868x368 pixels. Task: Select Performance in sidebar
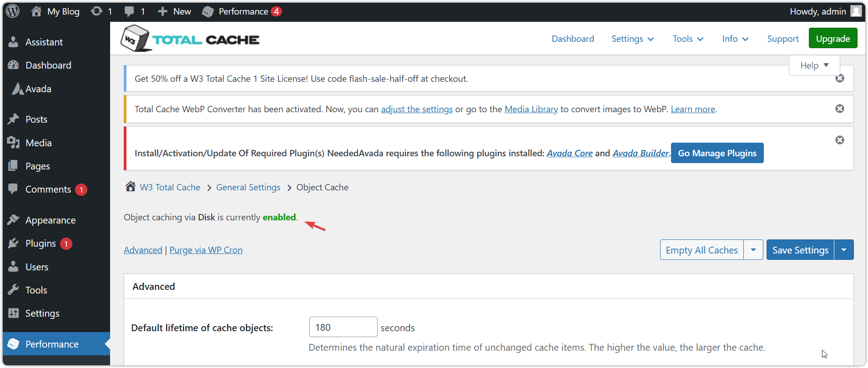point(56,344)
